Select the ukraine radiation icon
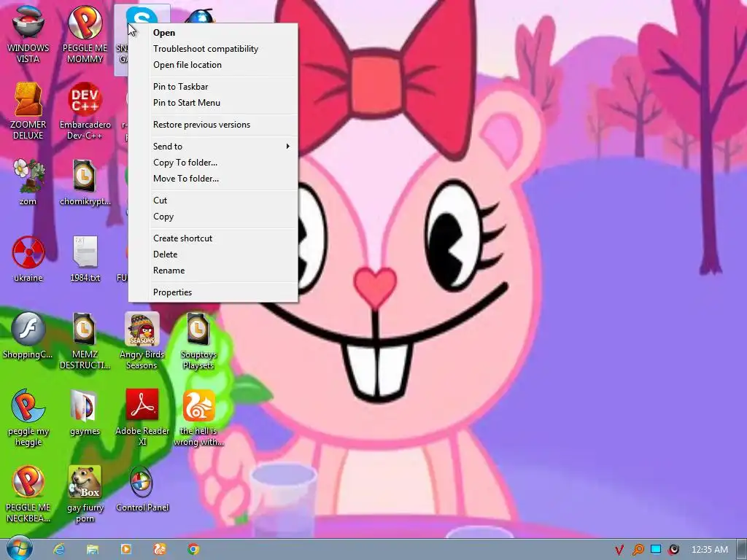The image size is (747, 560). coord(28,259)
